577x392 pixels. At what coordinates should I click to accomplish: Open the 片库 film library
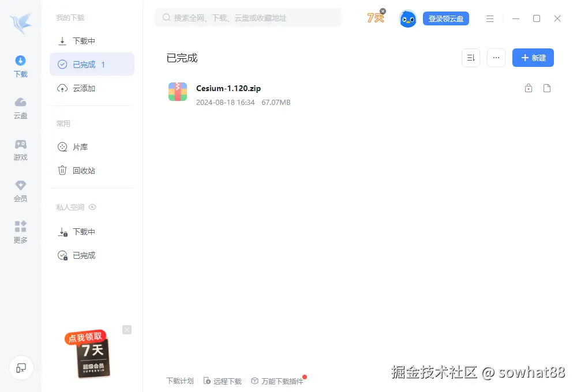pyautogui.click(x=92, y=147)
